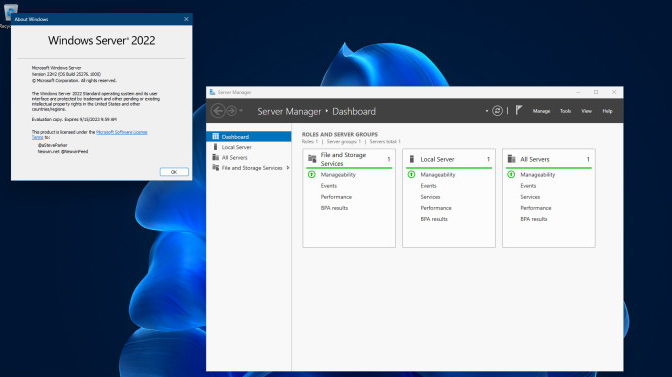The height and width of the screenshot is (377, 672).
Task: Open Manageability in All Servers tile
Action: point(538,175)
